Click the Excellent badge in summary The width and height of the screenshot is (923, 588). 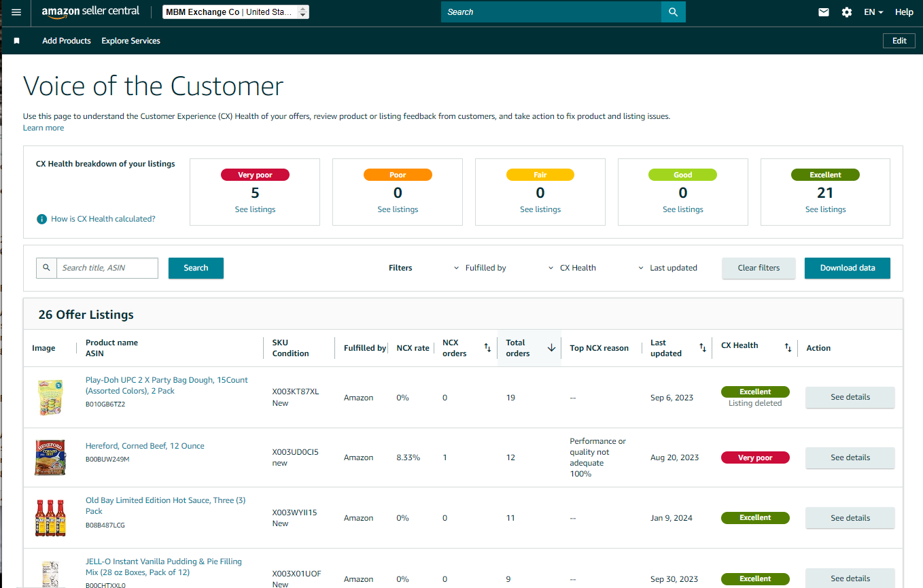(826, 175)
